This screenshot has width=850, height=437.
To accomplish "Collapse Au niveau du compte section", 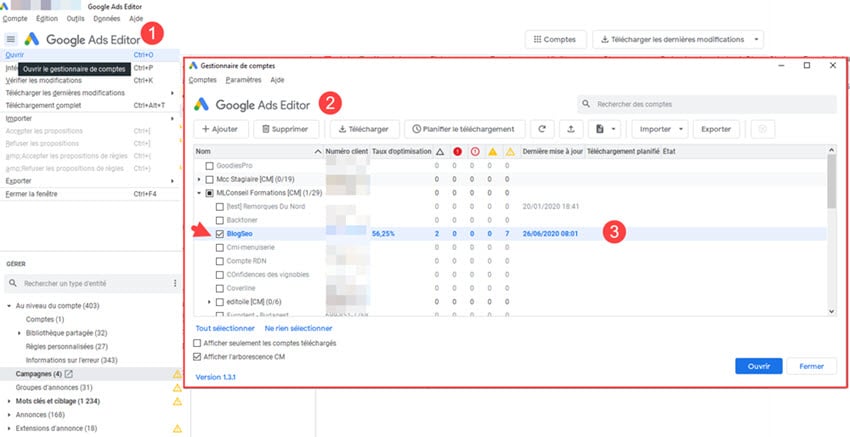I will point(9,306).
